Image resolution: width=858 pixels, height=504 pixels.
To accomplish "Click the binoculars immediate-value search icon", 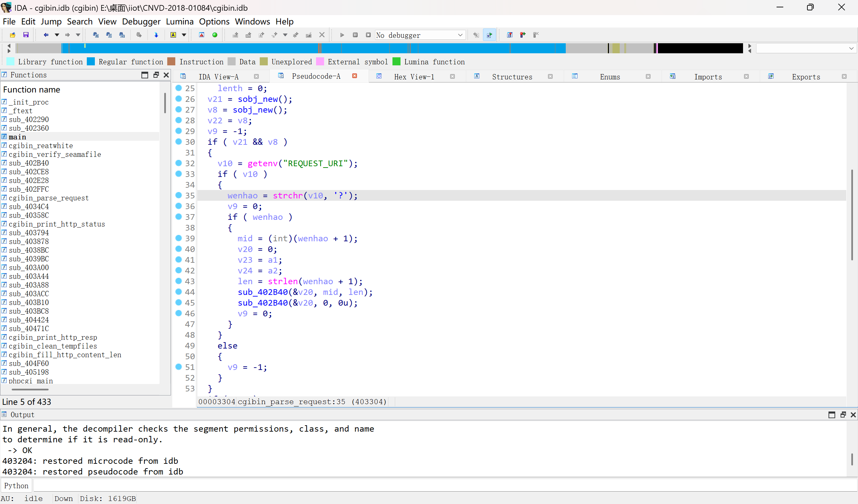I will (96, 35).
